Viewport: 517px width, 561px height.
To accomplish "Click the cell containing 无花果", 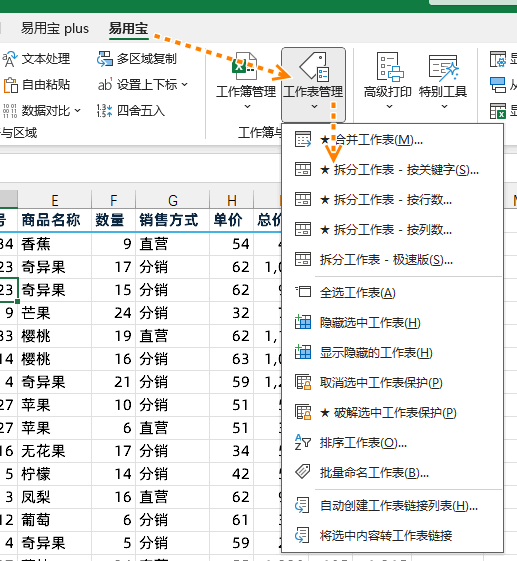I will point(55,451).
